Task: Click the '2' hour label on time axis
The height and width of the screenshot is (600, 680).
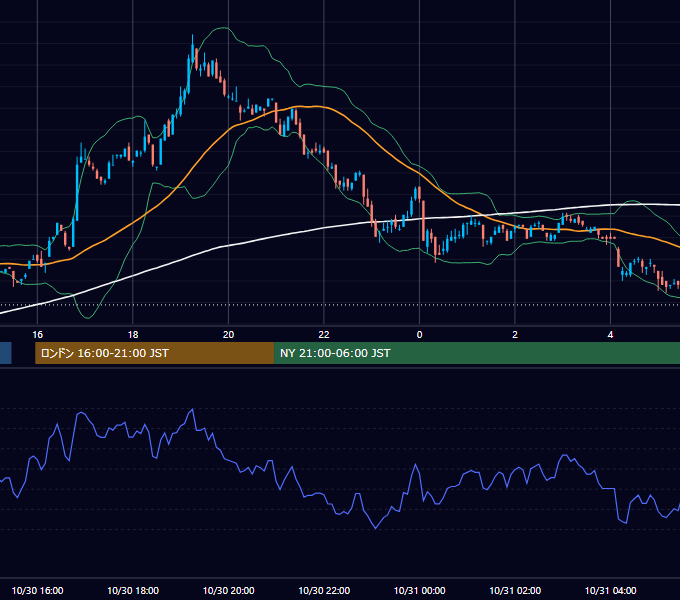Action: tap(515, 335)
